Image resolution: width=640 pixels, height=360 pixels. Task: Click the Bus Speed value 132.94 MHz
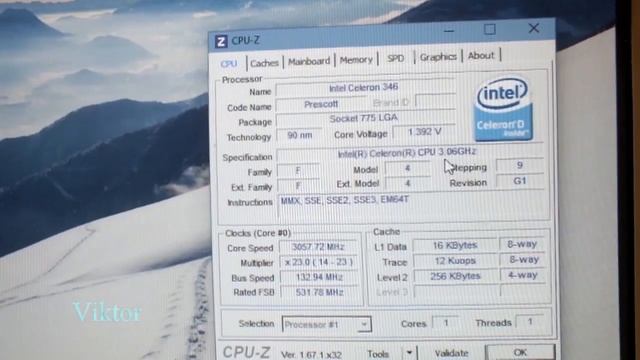point(319,278)
